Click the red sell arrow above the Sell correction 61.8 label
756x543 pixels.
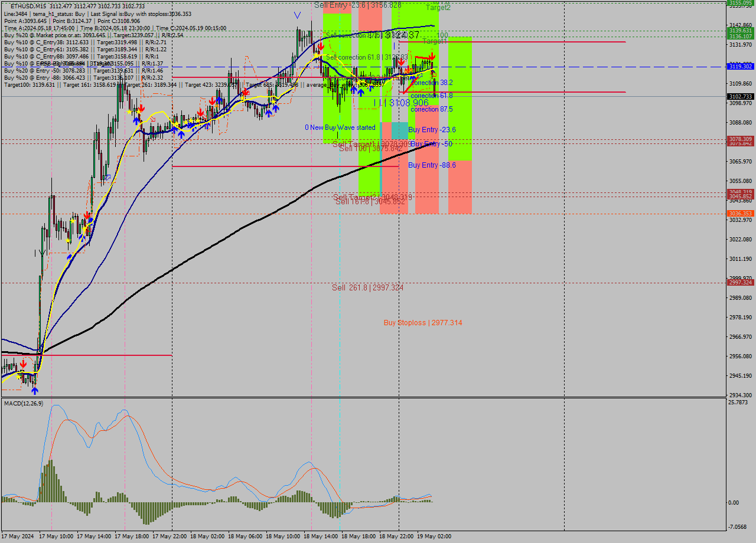click(x=401, y=61)
